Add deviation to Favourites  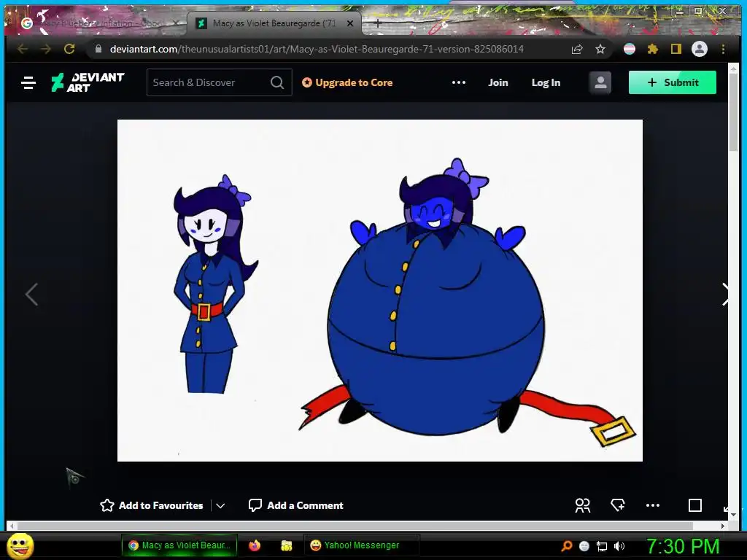[x=152, y=505]
